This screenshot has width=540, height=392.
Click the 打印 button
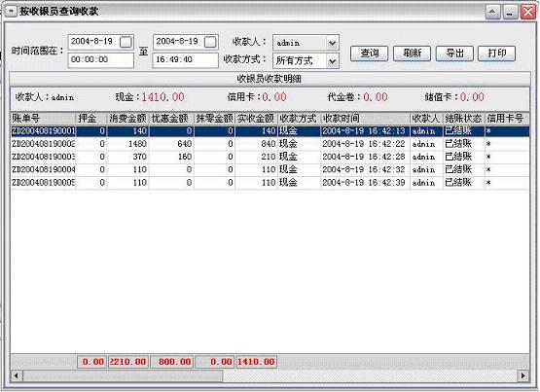click(x=496, y=53)
